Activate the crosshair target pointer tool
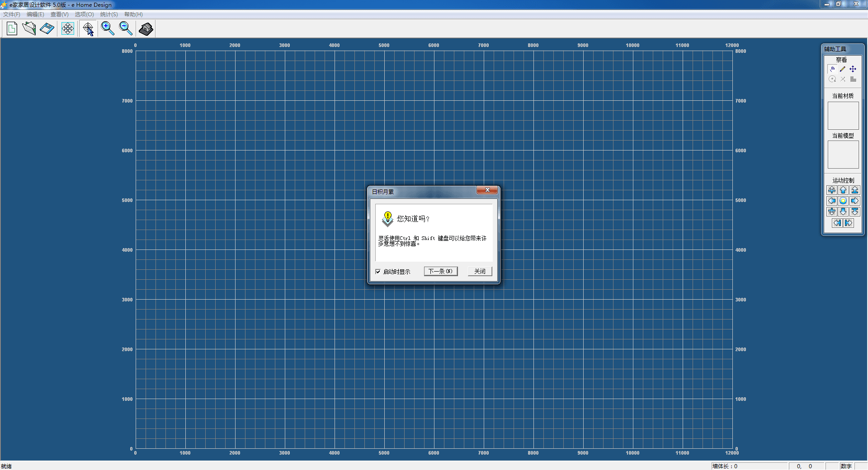Image resolution: width=868 pixels, height=470 pixels. 88,29
